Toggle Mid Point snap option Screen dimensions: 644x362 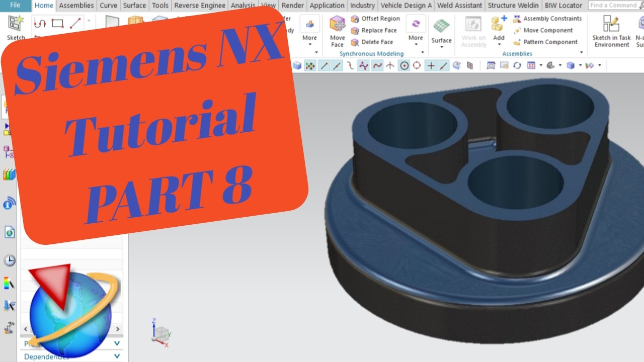[x=337, y=65]
